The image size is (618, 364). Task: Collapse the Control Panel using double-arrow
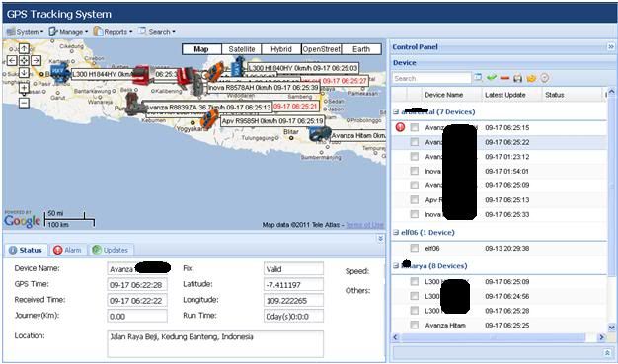pyautogui.click(x=611, y=47)
